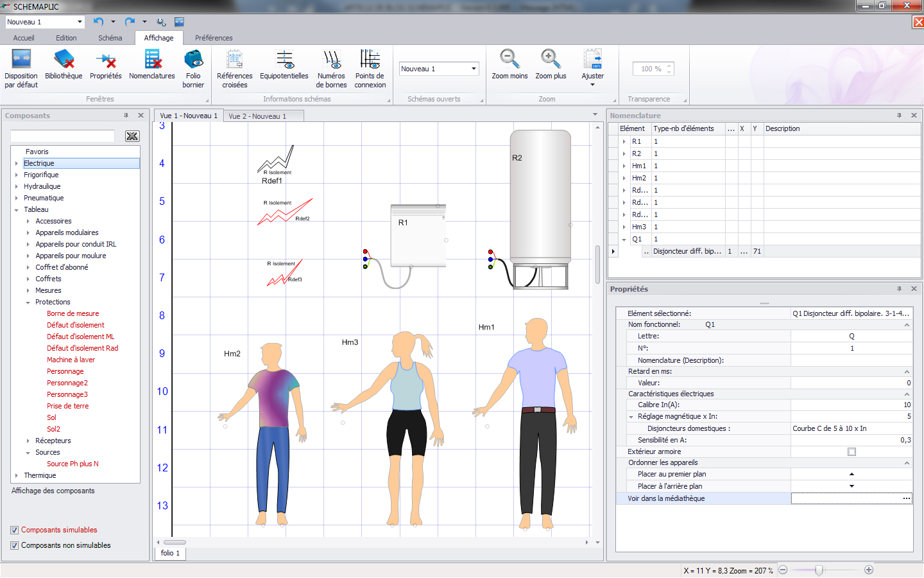Viewport: 924px width, 578px height.
Task: Expand the Hydraulique tree node
Action: pos(17,186)
